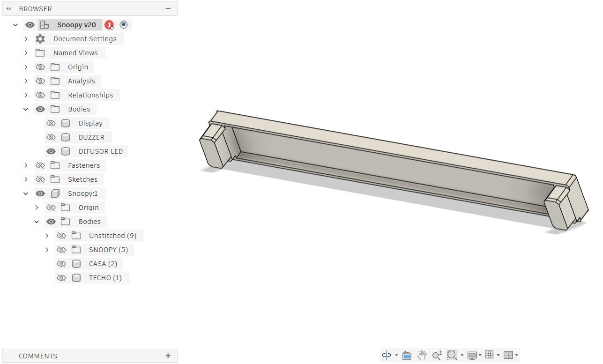Choose the Zoom magnifier tool
The width and height of the screenshot is (603, 364).
(437, 355)
